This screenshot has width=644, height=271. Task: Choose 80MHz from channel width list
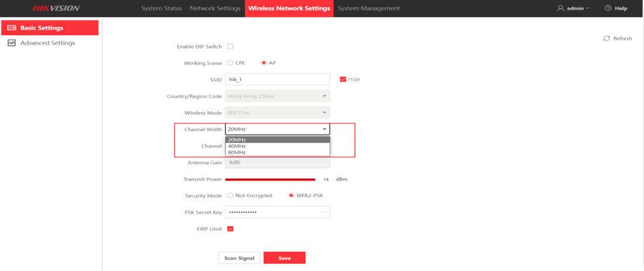(237, 152)
